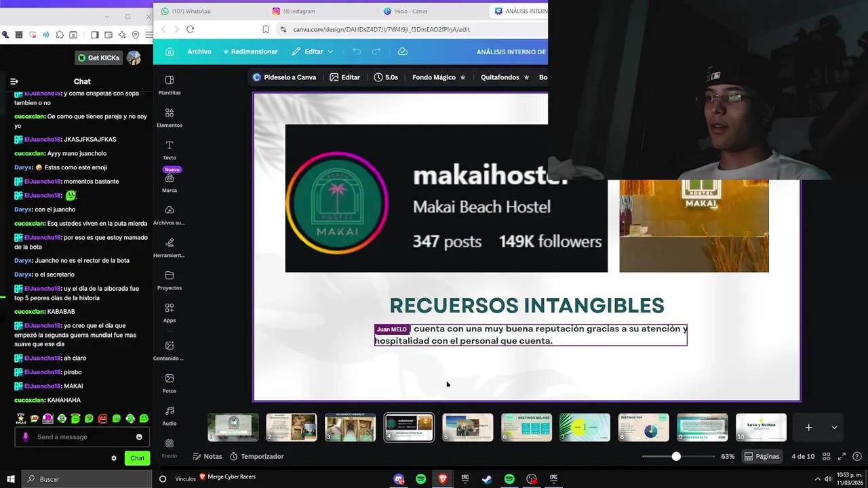The height and width of the screenshot is (488, 868).
Task: Toggle the Páginas view
Action: (x=762, y=456)
